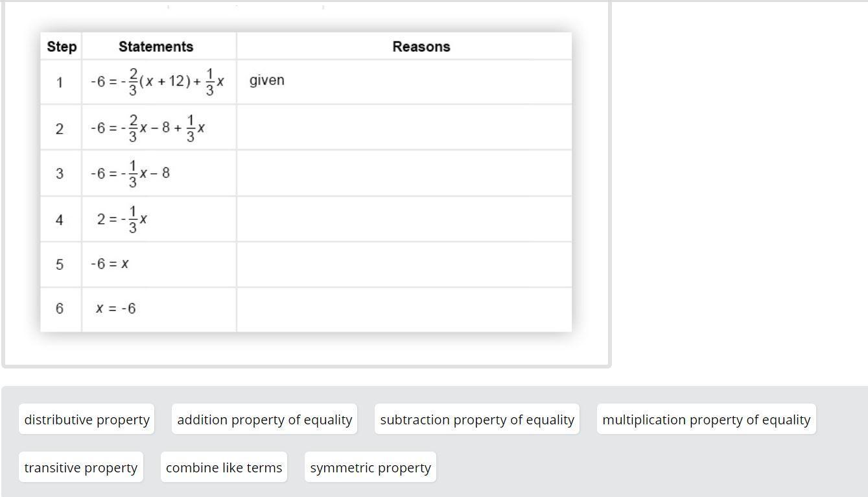Choose the blank Reasons cell of step 5
The height and width of the screenshot is (497, 868).
tap(404, 264)
